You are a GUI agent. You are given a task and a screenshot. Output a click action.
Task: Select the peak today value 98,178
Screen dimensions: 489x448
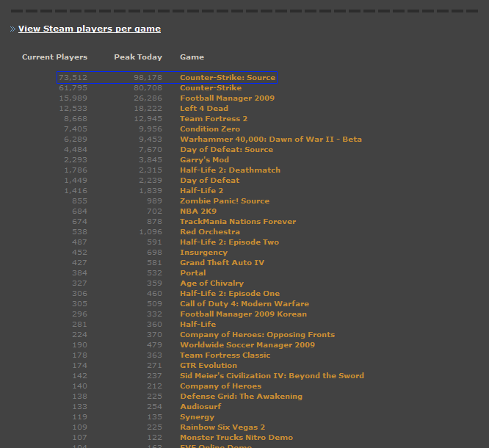tap(148, 77)
